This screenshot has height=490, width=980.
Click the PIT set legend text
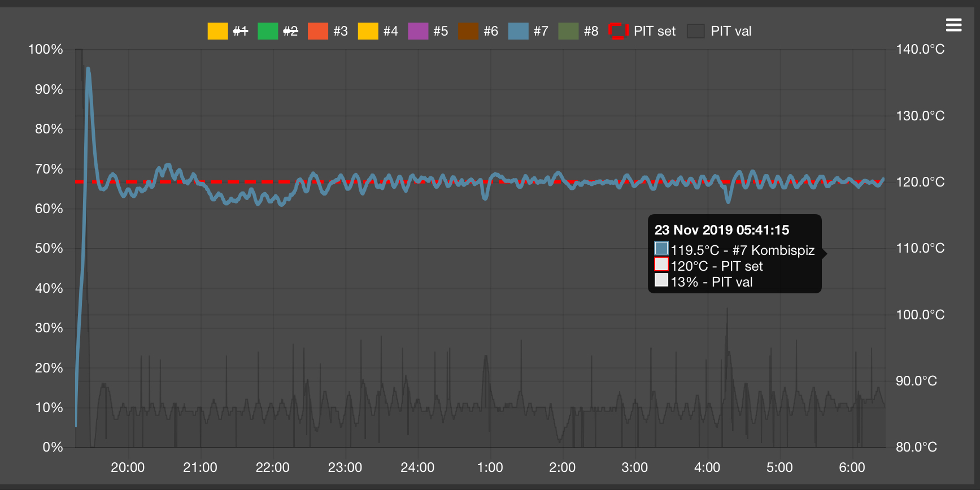pyautogui.click(x=655, y=31)
